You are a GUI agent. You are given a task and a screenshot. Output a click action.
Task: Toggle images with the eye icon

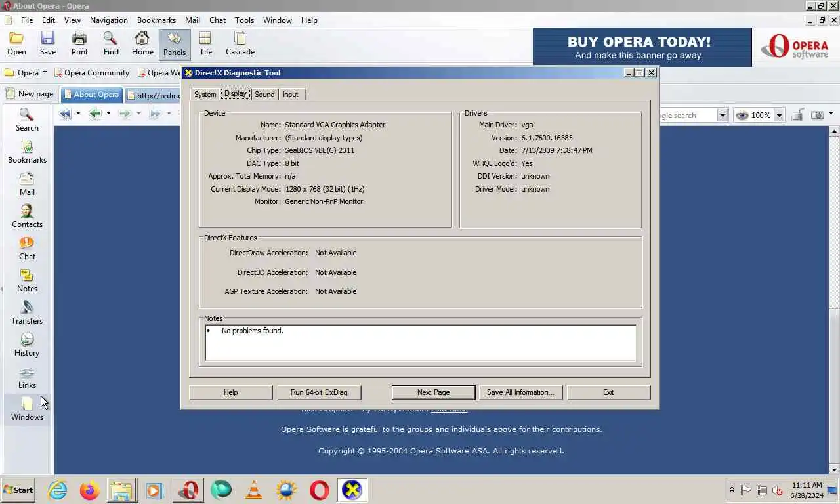tap(742, 115)
